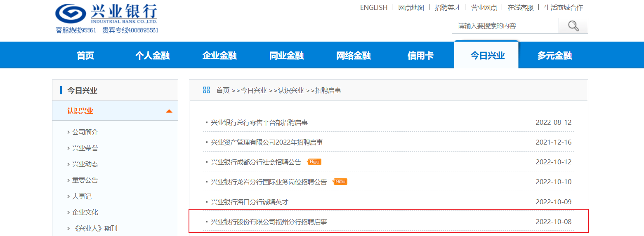Click the grid icon beside breadcrumb
The height and width of the screenshot is (236, 644).
coord(206,90)
